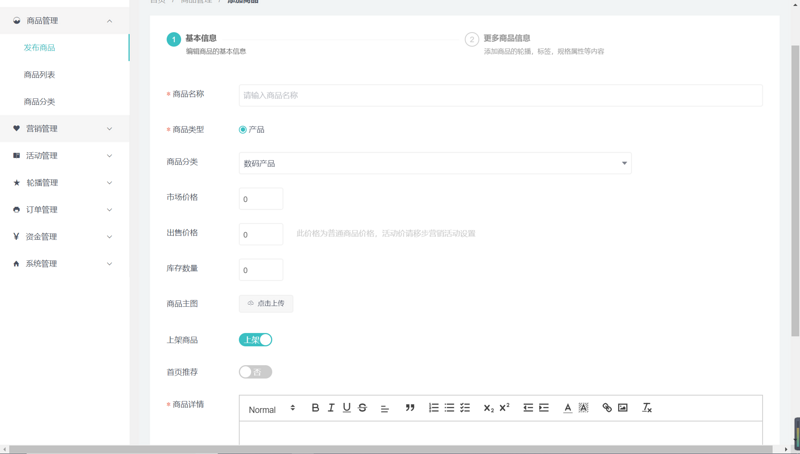This screenshot has height=454, width=800.
Task: Go to step 1 基本信息
Action: coord(207,44)
